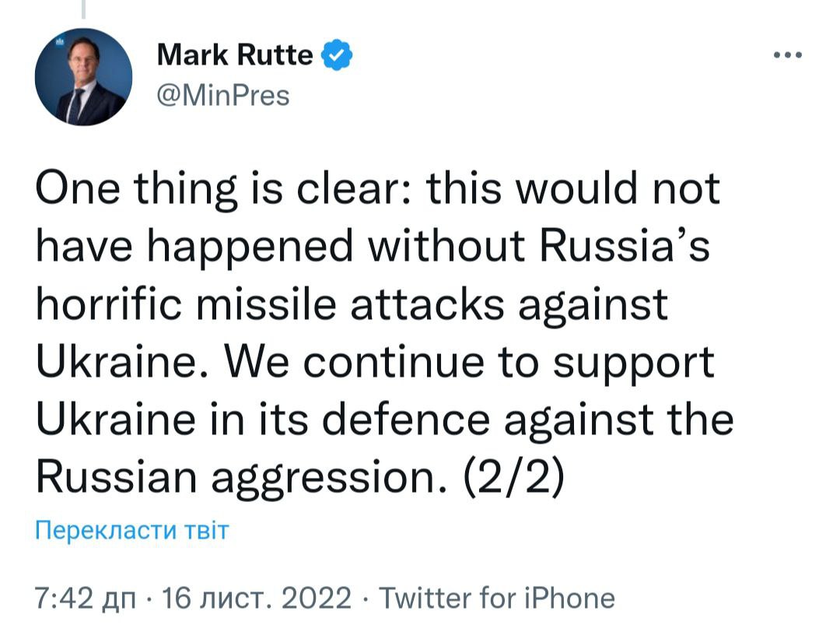Open the Mark Rutte display name
The height and width of the screenshot is (639, 840).
(235, 55)
